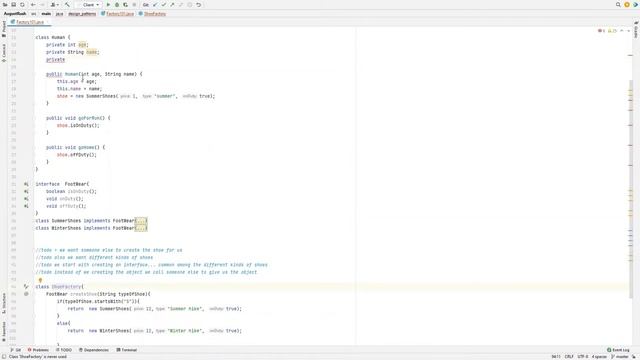Viewport: 640px width, 360px height.
Task: Navigate Back with the left arrow icon
Action: pyautogui.click(x=33, y=4)
